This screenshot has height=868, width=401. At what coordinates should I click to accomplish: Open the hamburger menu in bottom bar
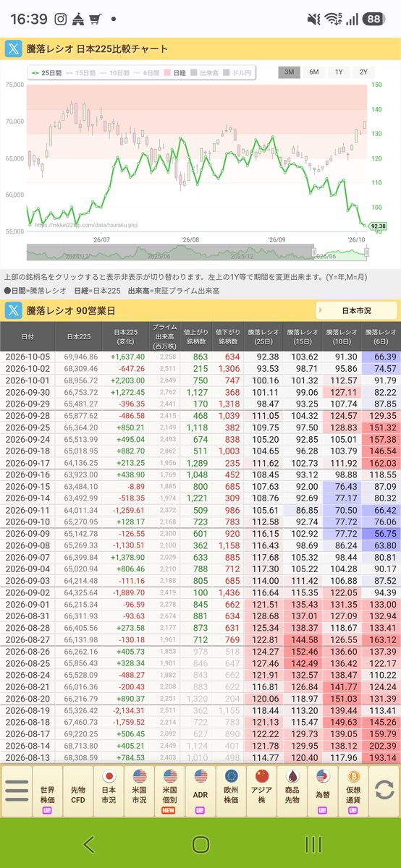coord(17,790)
